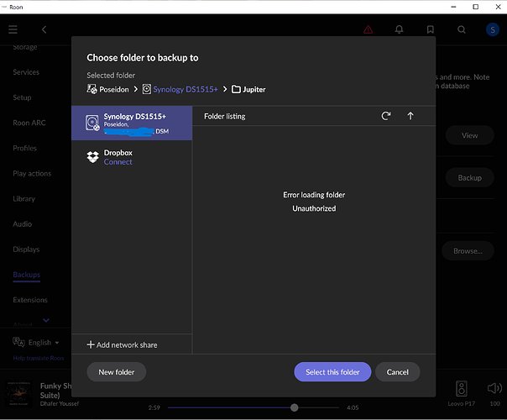Open the Lenovo P17 audio zone icon
The height and width of the screenshot is (420, 507).
click(462, 389)
